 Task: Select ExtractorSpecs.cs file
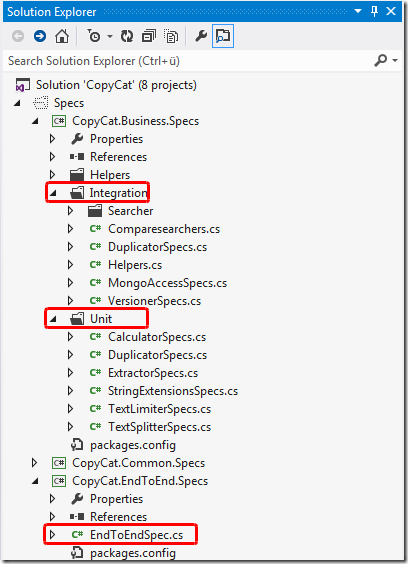(153, 373)
